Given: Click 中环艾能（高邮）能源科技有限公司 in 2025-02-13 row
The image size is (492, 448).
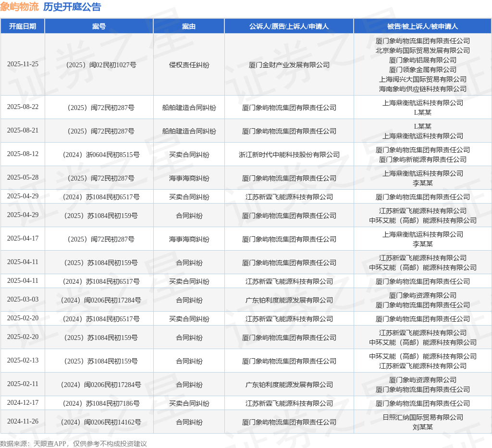Looking at the screenshot, I should pyautogui.click(x=423, y=356).
